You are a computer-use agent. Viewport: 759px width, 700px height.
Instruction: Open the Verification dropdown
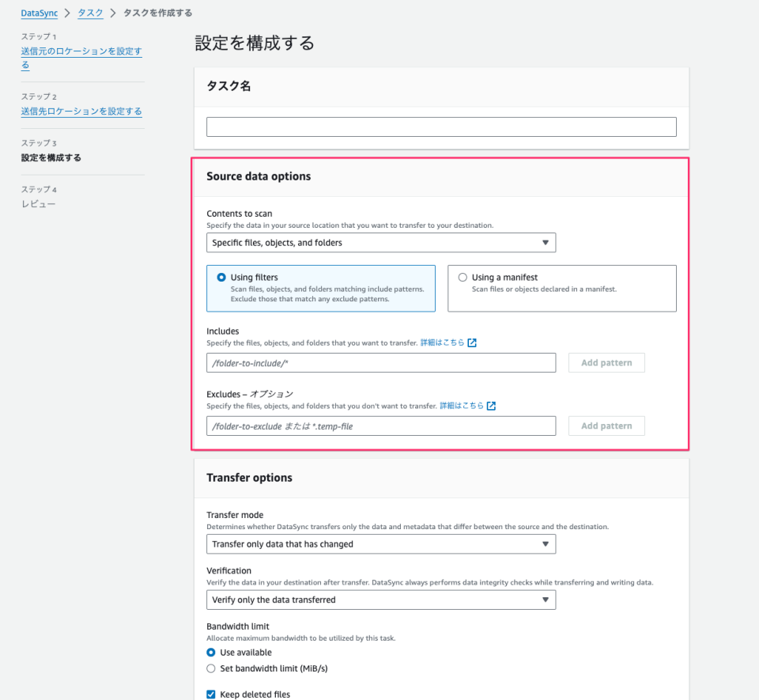[x=381, y=600]
